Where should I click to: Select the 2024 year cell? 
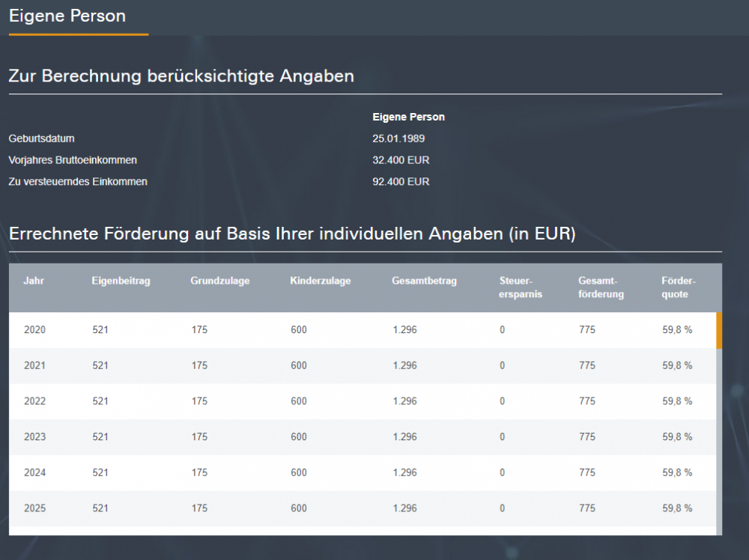(x=34, y=472)
